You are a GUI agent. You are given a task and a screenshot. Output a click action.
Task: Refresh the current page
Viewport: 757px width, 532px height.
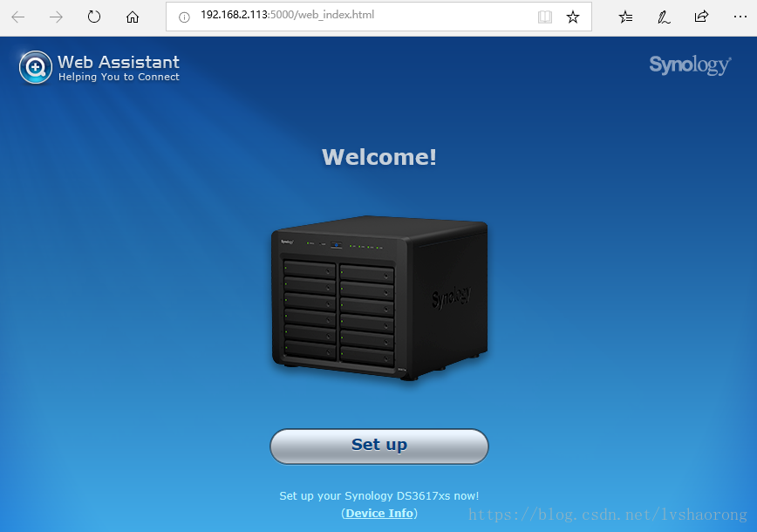point(94,17)
